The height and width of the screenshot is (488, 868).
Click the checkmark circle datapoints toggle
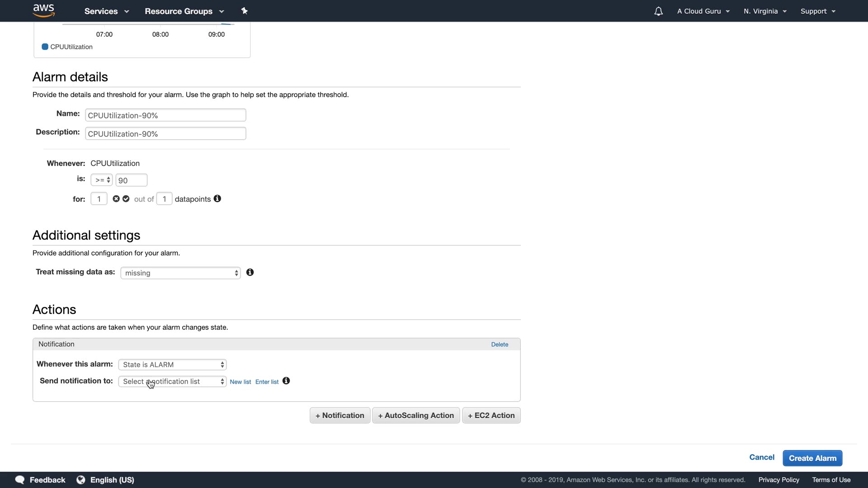point(126,199)
